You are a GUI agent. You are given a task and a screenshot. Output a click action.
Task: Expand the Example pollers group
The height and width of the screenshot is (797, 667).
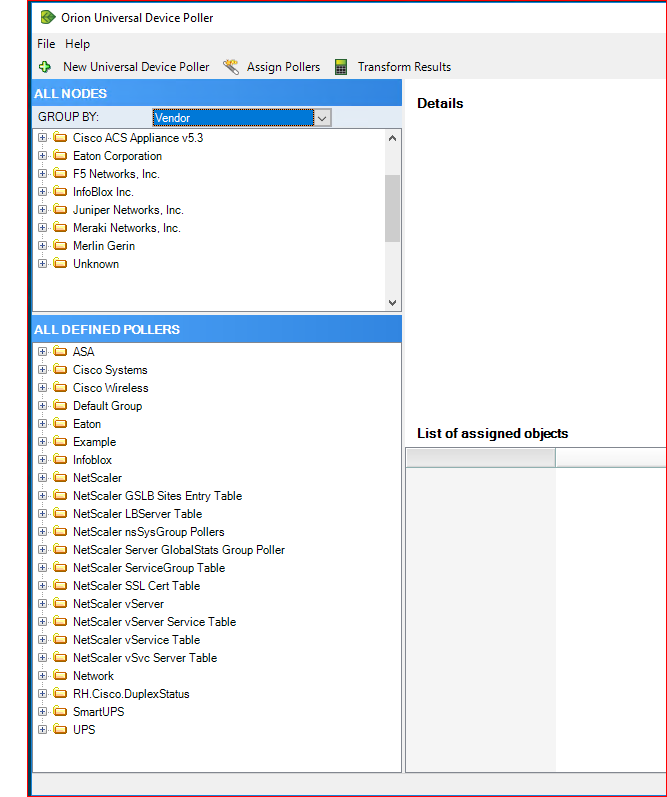[42, 441]
